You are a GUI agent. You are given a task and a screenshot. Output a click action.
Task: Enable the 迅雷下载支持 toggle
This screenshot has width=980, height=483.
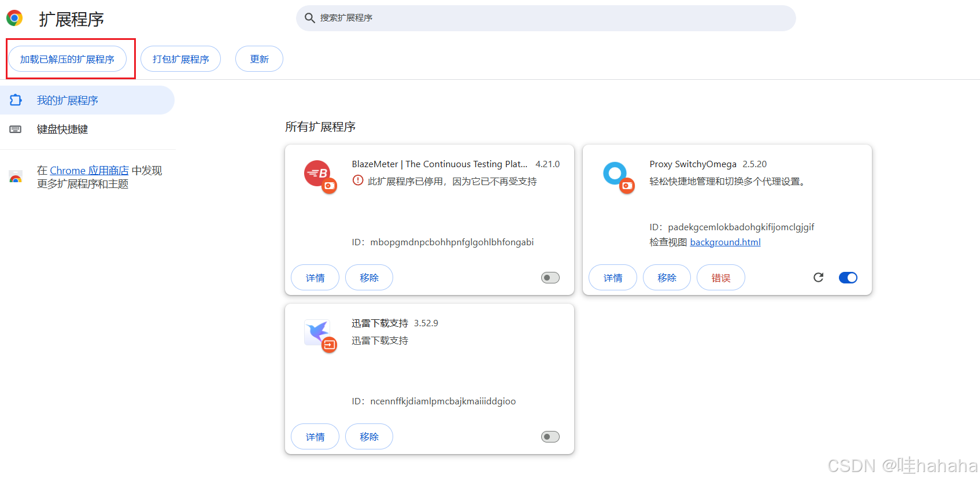tap(550, 437)
